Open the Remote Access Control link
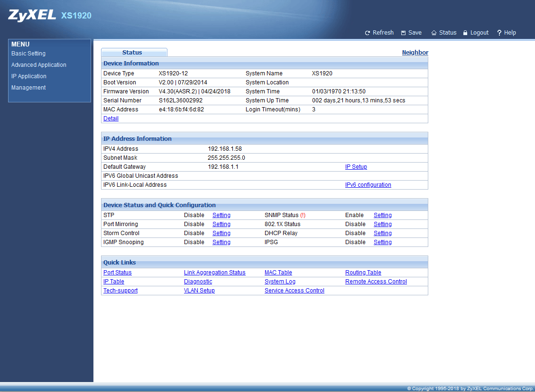535x392 pixels. tap(376, 282)
